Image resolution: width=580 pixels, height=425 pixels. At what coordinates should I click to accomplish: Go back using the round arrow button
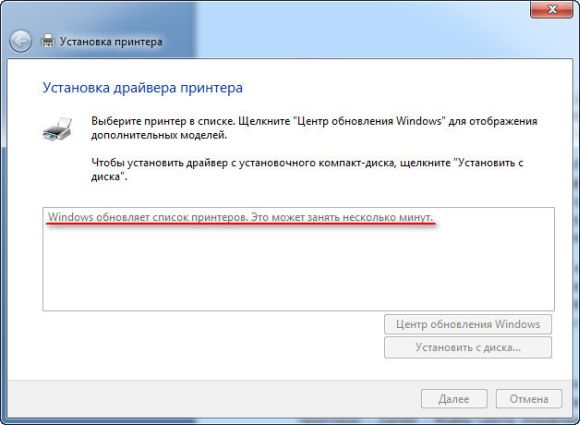pos(20,41)
